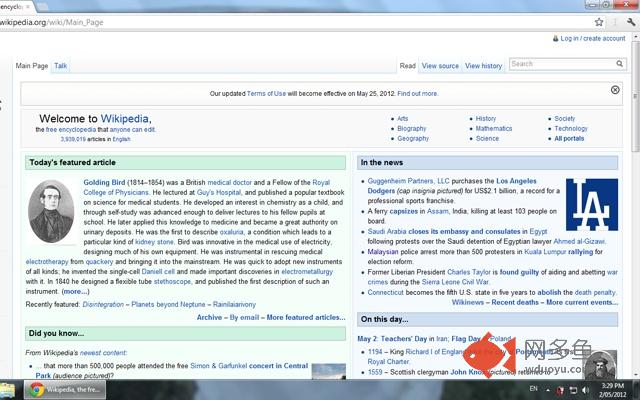Click the Daniell cell link

(158, 272)
